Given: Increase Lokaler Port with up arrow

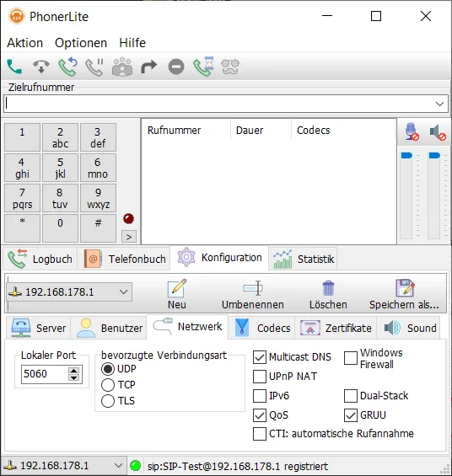Looking at the screenshot, I should tap(74, 371).
